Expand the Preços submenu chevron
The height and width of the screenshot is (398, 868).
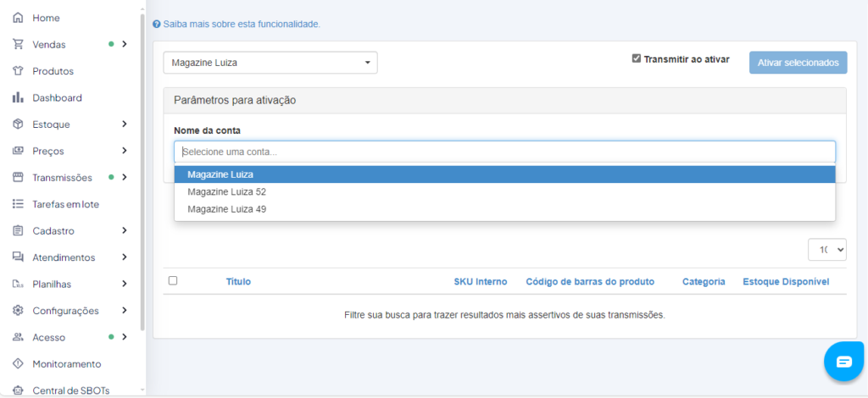125,151
